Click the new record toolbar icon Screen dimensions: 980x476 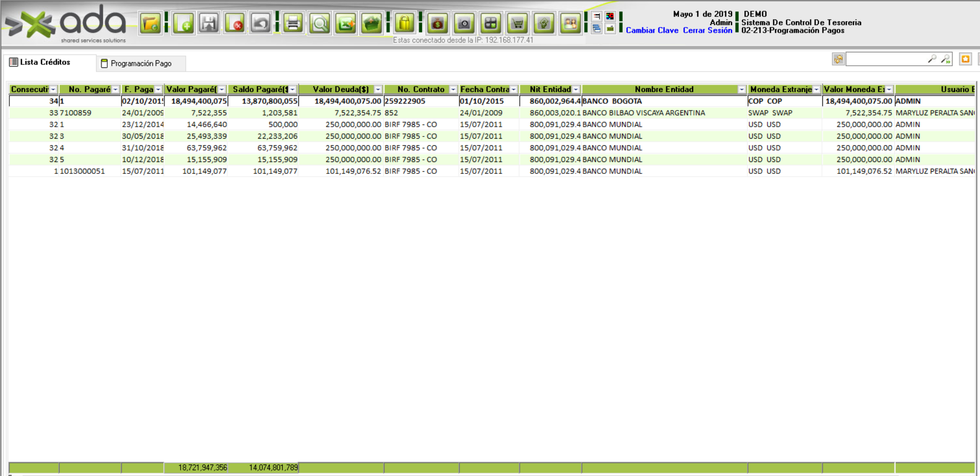[184, 23]
